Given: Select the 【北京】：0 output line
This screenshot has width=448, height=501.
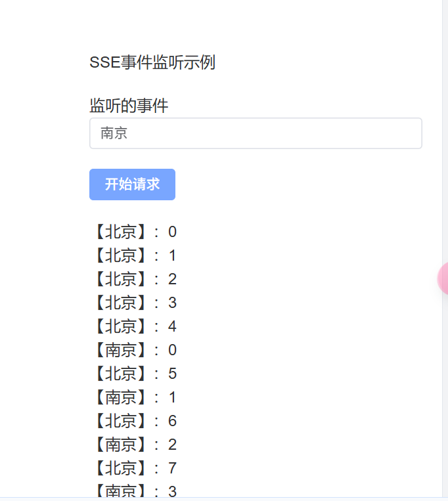Looking at the screenshot, I should pos(135,232).
